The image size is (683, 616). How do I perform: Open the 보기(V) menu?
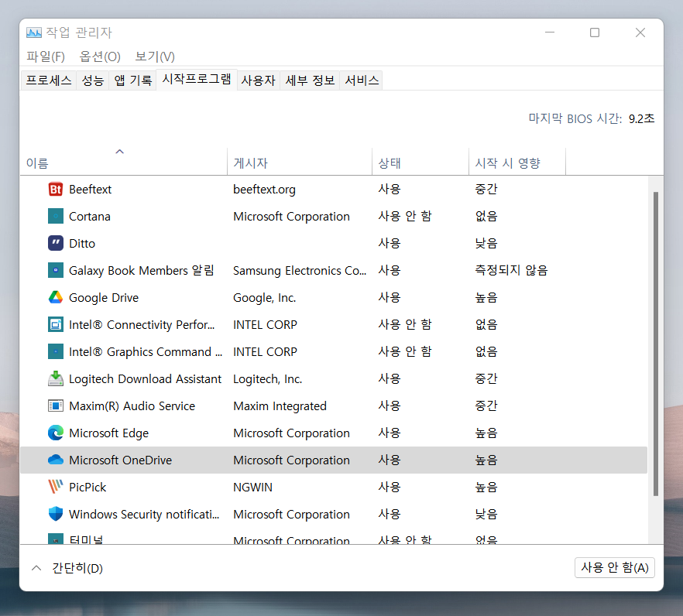pos(155,56)
